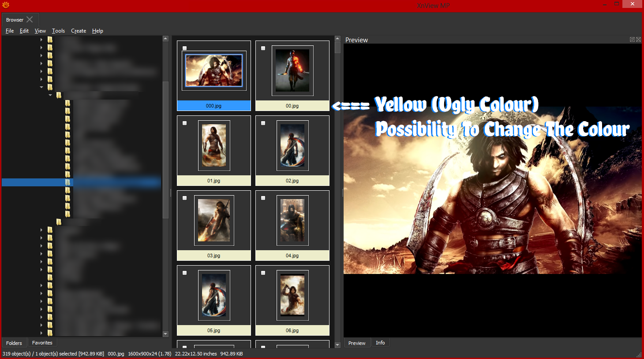644x359 pixels.
Task: Show the Info tab
Action: 380,343
